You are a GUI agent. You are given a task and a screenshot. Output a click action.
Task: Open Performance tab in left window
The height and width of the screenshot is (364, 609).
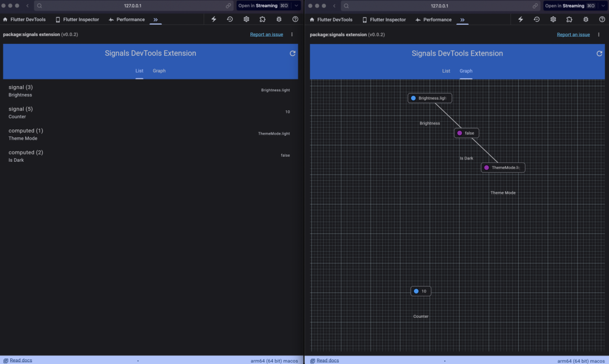127,19
